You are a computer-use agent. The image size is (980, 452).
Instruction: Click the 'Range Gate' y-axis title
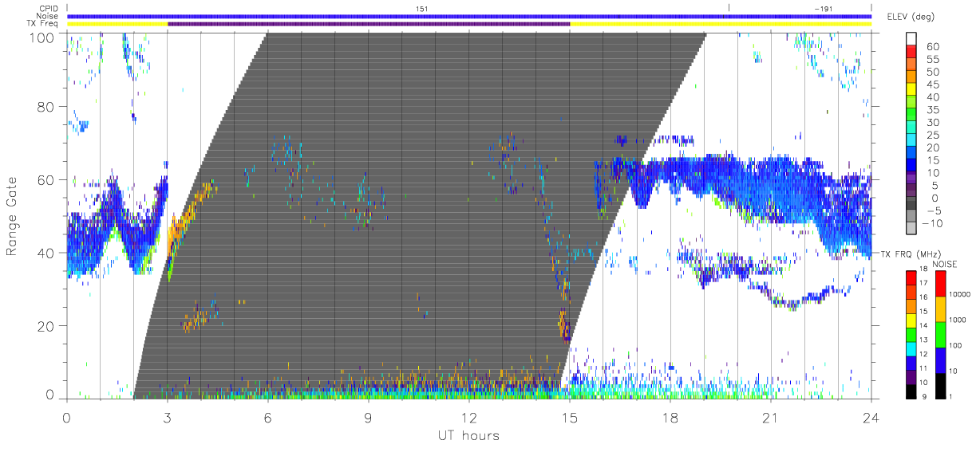[13, 217]
